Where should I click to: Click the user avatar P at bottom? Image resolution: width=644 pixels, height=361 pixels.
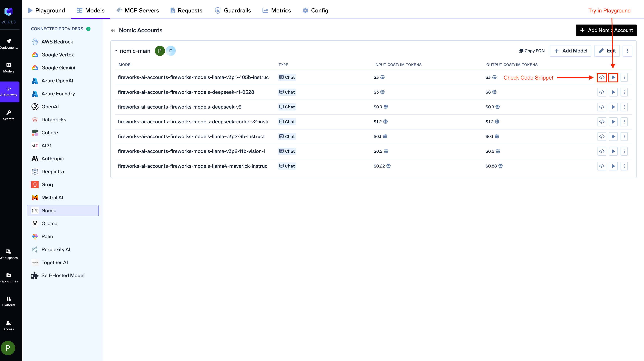8,348
